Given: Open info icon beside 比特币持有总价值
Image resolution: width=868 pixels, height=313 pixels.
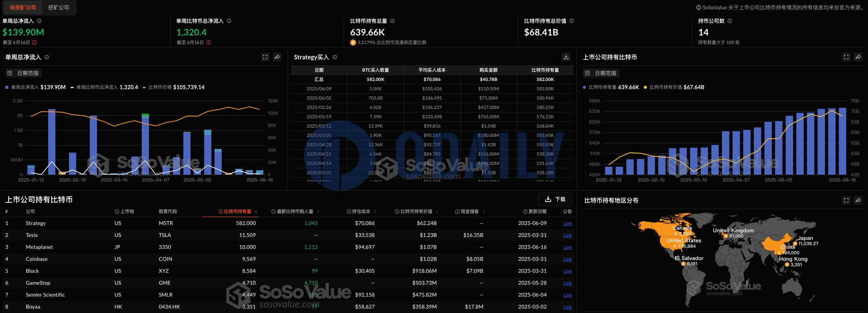Looking at the screenshot, I should 572,21.
